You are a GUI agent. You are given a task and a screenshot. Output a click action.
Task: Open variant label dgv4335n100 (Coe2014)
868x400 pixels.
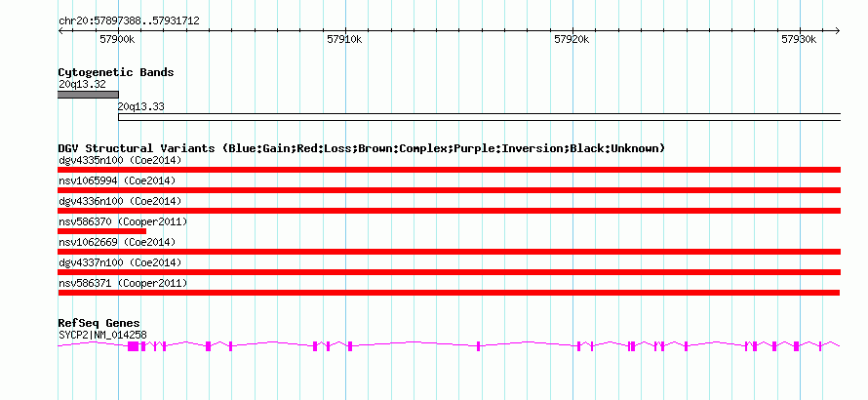[x=120, y=161]
